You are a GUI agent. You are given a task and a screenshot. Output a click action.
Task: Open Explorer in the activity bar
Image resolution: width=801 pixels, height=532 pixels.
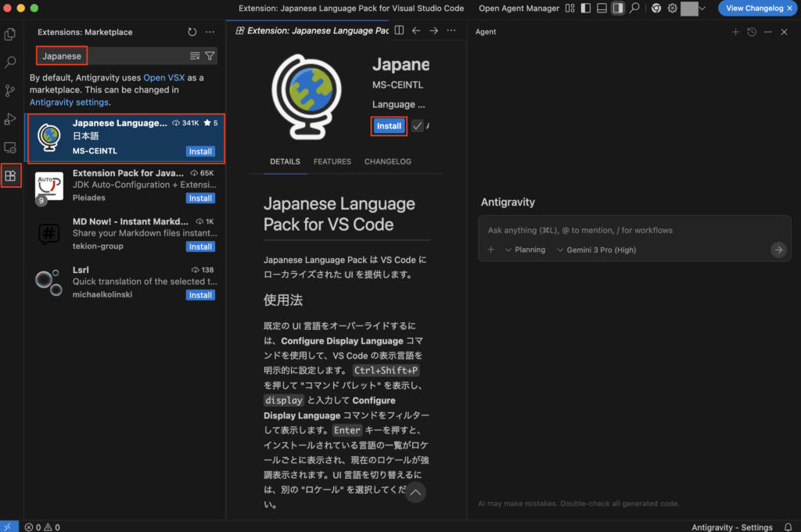click(10, 34)
